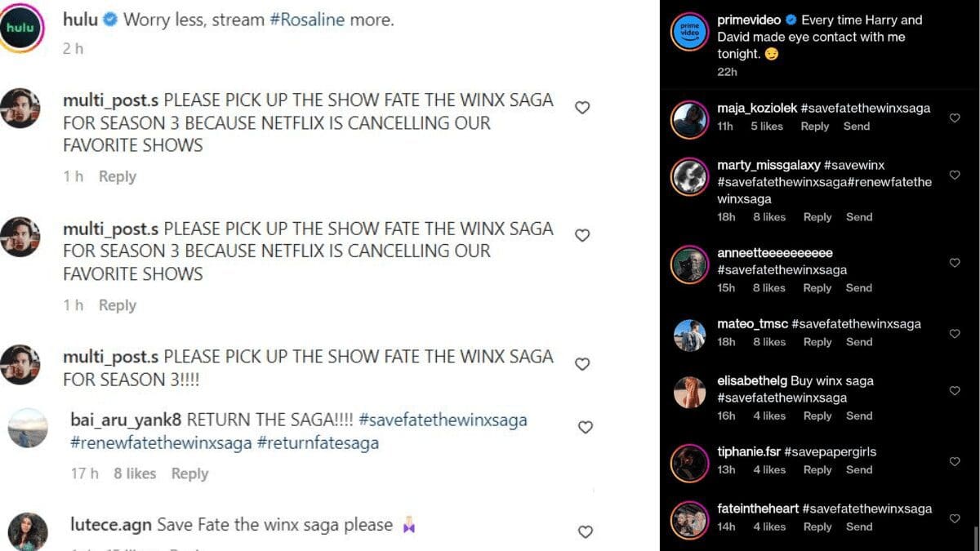Image resolution: width=980 pixels, height=551 pixels.
Task: Click the anneetteeeeeeeeee username
Action: point(775,253)
